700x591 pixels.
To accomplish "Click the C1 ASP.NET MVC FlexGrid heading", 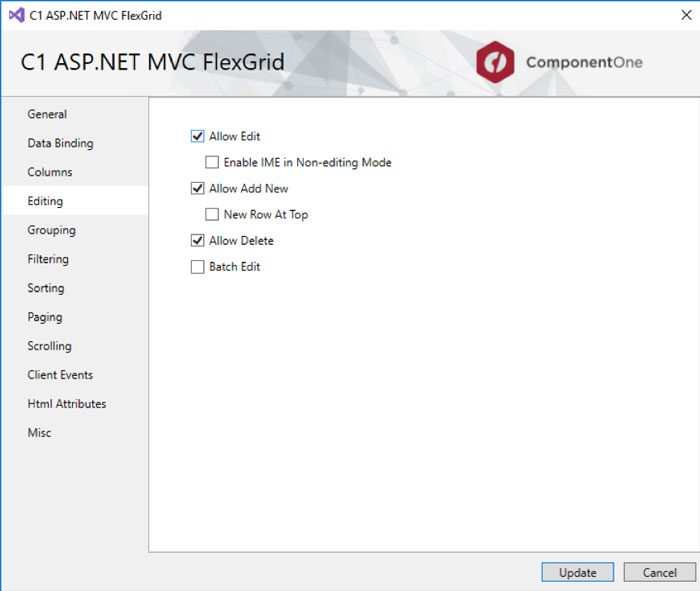I will point(152,62).
